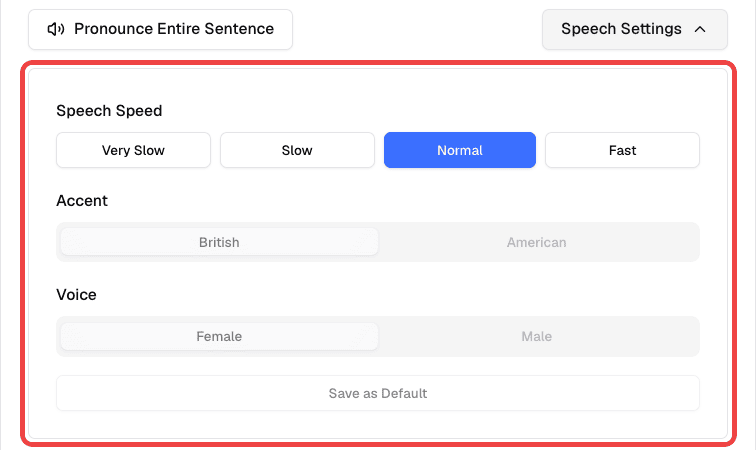Collapse the Speech Settings dropdown
Screen dimensions: 756x450
click(x=634, y=29)
